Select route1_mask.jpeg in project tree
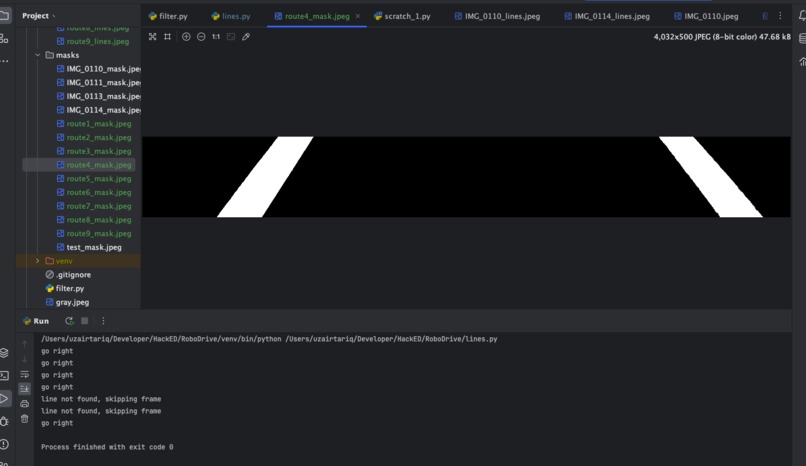This screenshot has height=466, width=806. coord(94,124)
